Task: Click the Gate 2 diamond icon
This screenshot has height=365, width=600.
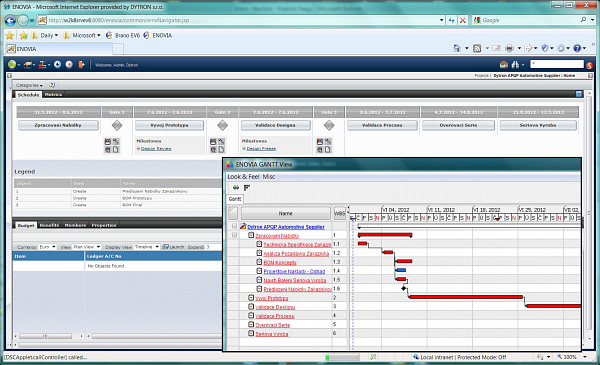Action: coord(222,125)
